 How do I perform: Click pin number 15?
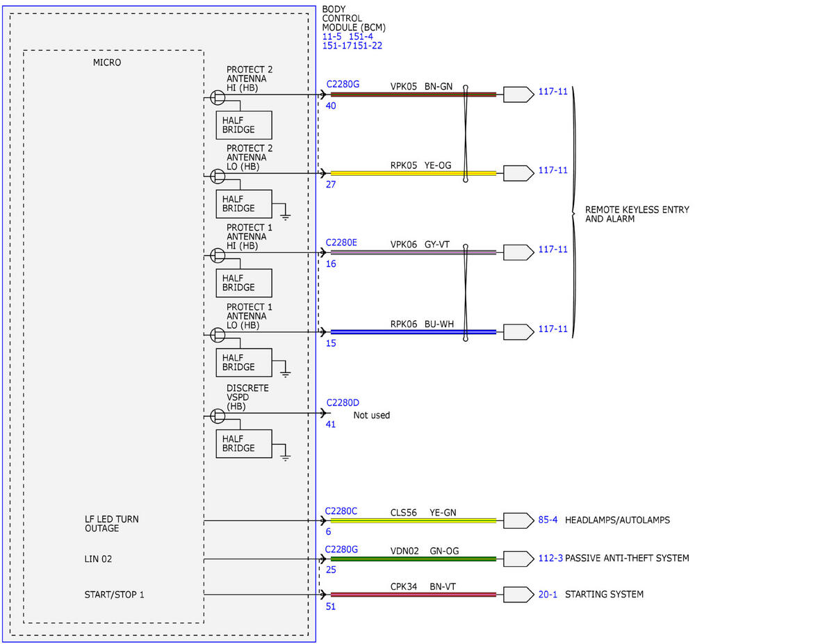click(331, 343)
